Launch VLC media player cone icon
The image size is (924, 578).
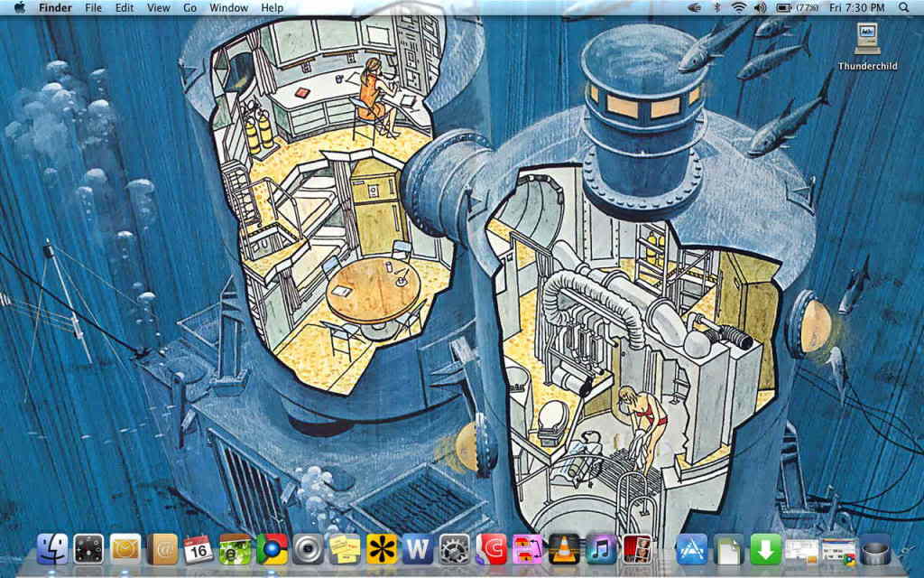click(x=564, y=549)
